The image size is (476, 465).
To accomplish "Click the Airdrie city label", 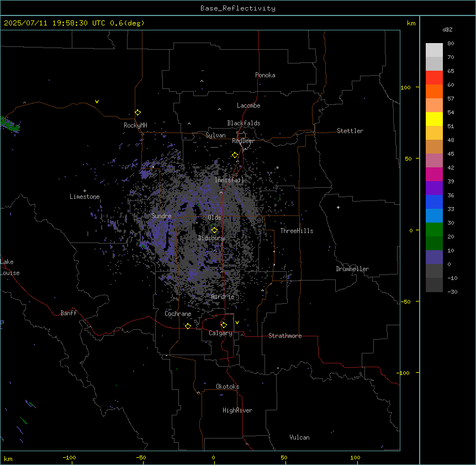I will (223, 297).
